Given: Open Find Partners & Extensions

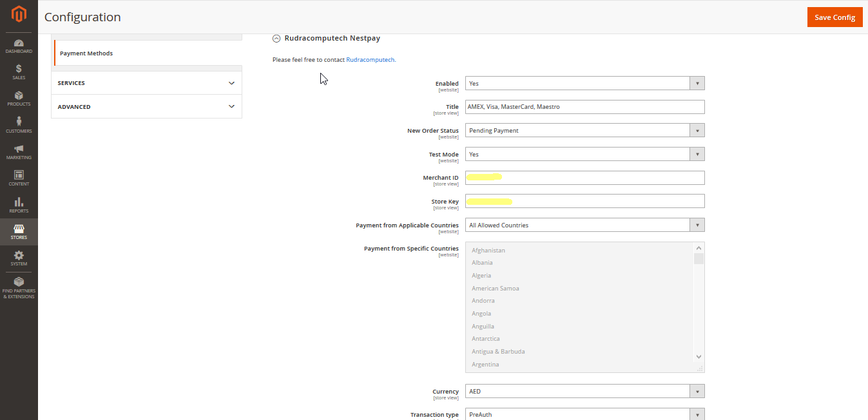Looking at the screenshot, I should (19, 288).
